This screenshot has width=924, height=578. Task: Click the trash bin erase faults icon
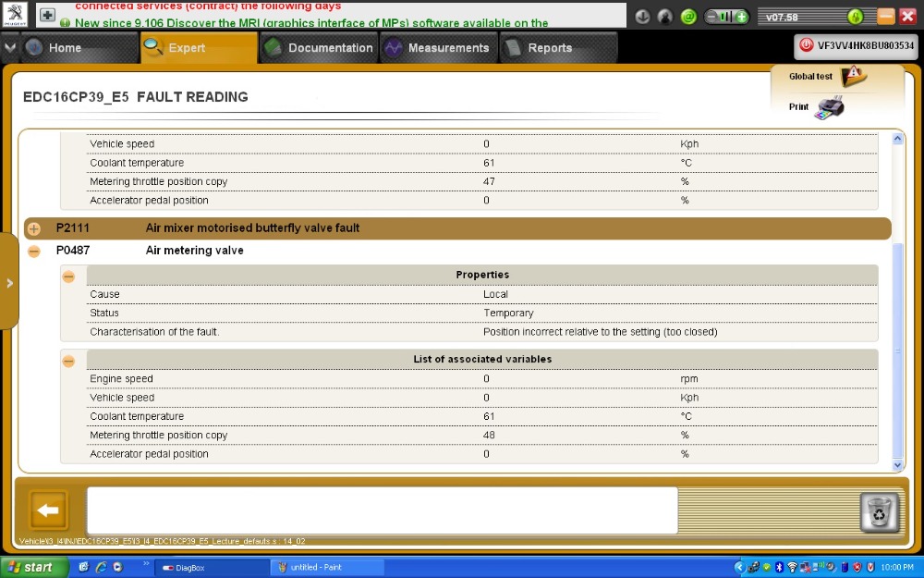[879, 512]
